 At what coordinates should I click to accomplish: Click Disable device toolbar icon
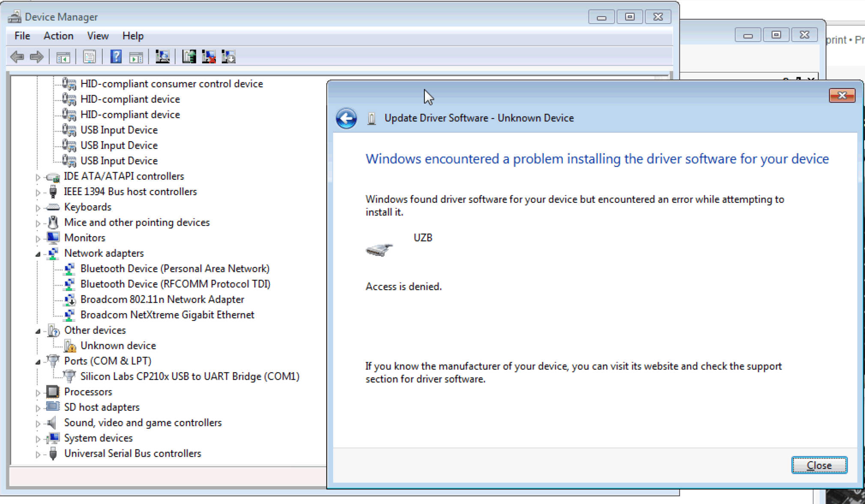tap(229, 56)
